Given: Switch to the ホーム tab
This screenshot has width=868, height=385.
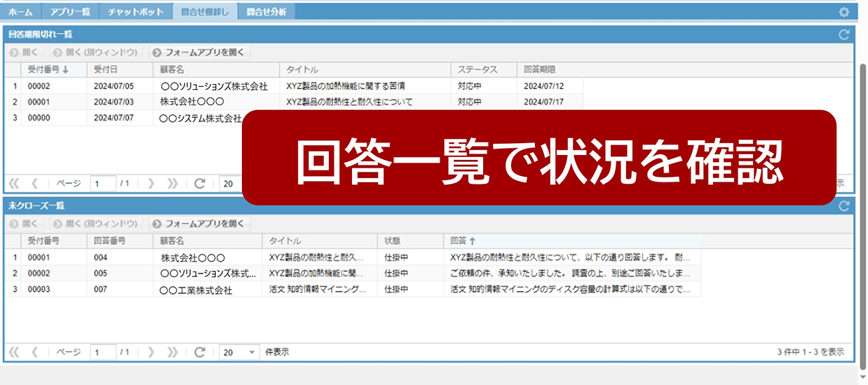Looking at the screenshot, I should (20, 12).
